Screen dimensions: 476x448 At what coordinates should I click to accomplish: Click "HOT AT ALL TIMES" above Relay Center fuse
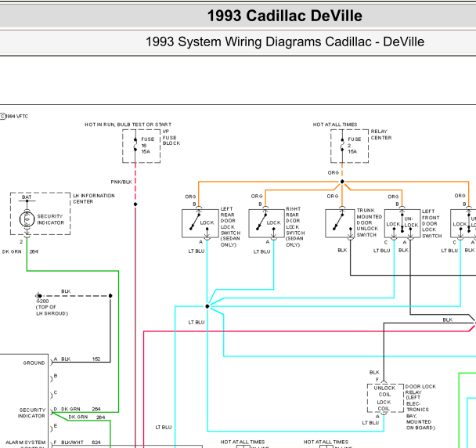coord(335,125)
